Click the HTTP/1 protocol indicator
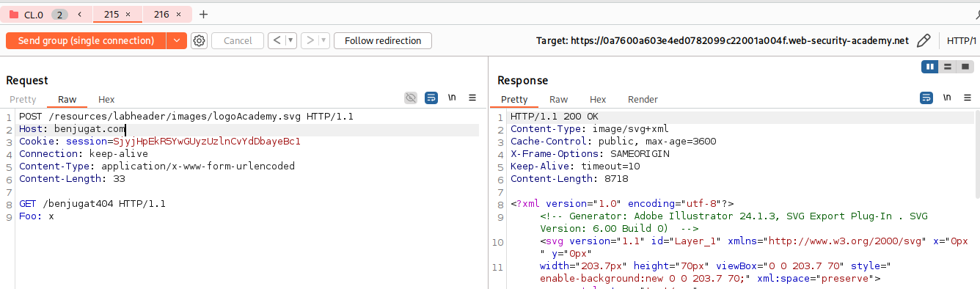The width and height of the screenshot is (980, 289). coord(962,40)
